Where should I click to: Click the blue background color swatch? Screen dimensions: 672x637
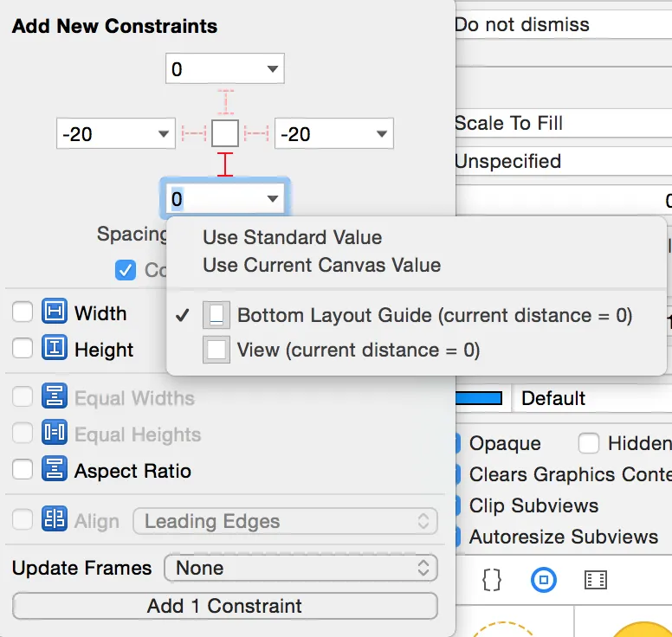[480, 398]
